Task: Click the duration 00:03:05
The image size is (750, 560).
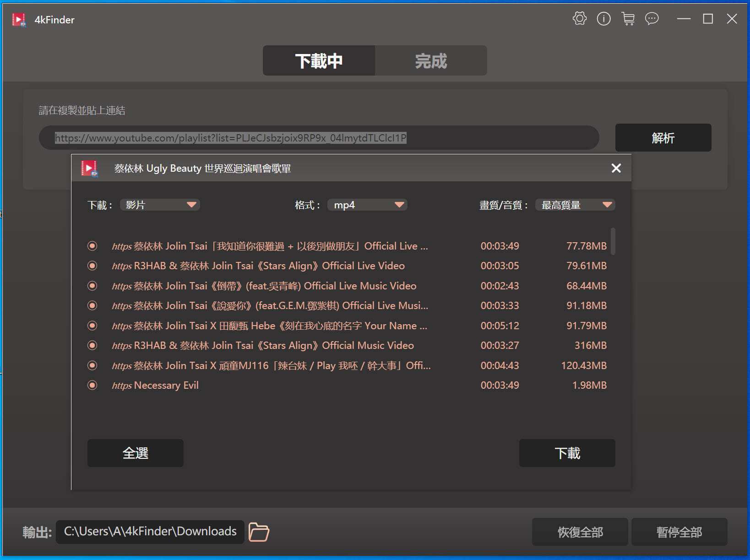Action: [500, 266]
